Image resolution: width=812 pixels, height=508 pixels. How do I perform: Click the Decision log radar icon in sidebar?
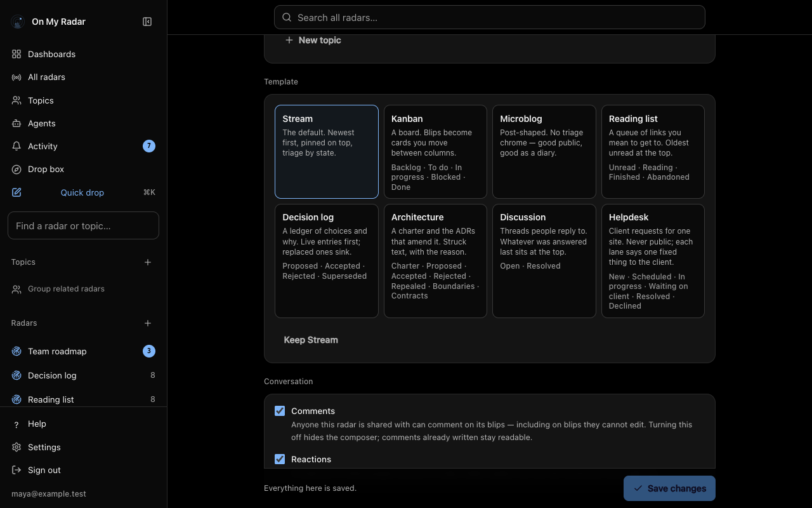[x=16, y=375]
